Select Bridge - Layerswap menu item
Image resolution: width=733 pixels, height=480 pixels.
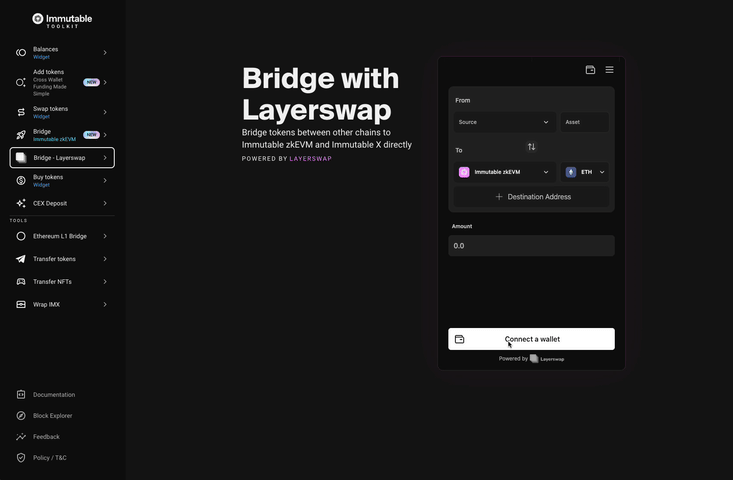pos(62,158)
